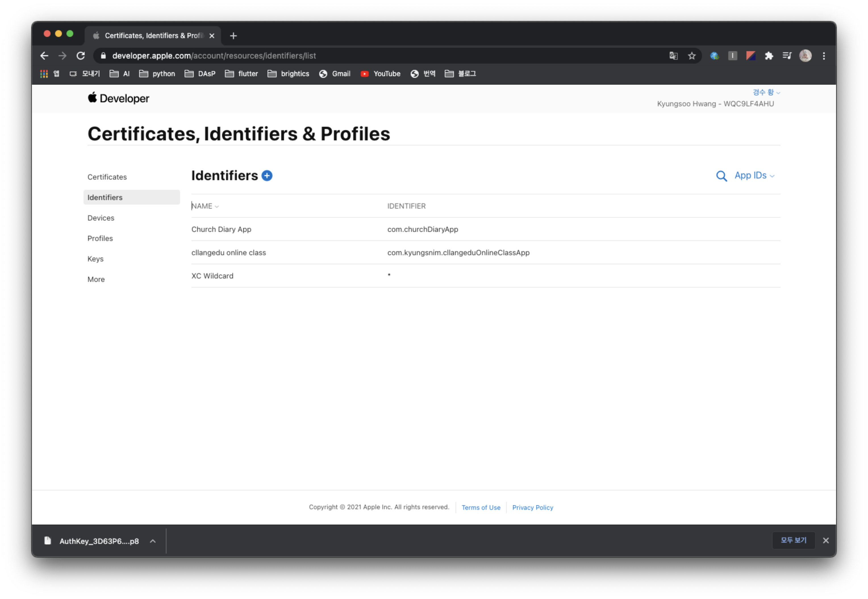This screenshot has height=599, width=868.
Task: Open the Terms of Use link
Action: (x=481, y=508)
